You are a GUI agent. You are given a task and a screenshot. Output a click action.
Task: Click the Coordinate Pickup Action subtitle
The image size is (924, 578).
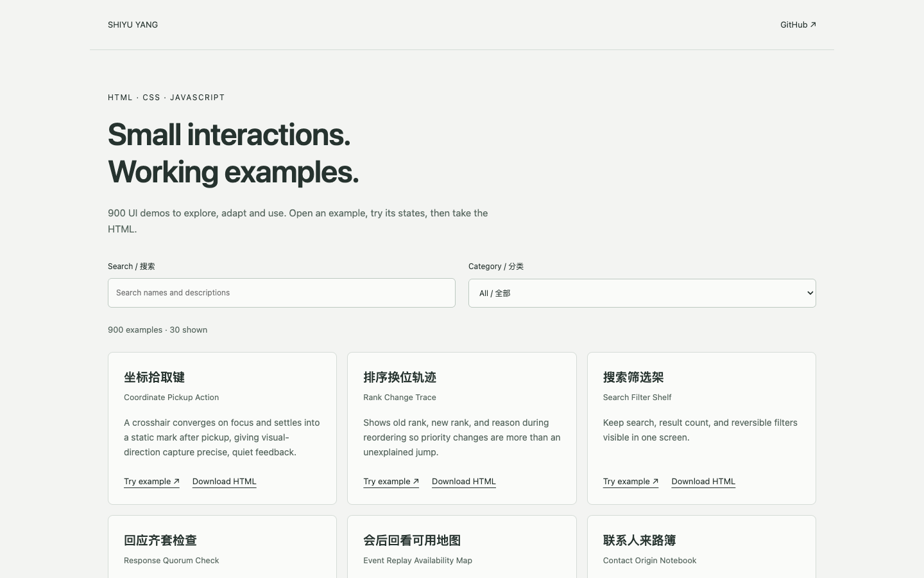171,398
